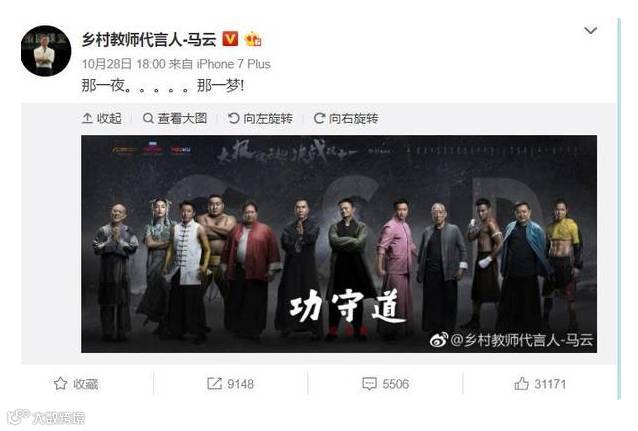638x431 pixels.
Task: Rotate the image right with 向右旋转
Action: click(346, 118)
